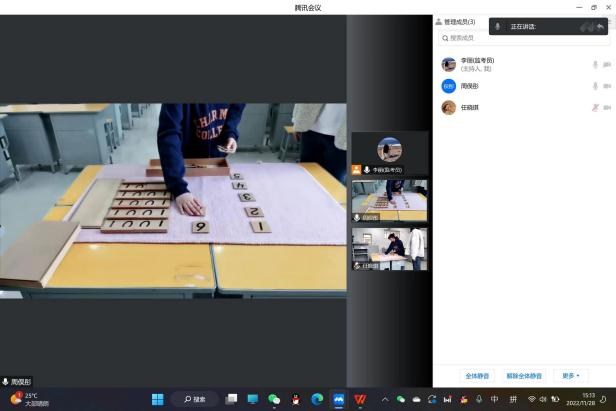
Task: Click the microphone icon in the main video name label
Action: (6, 382)
